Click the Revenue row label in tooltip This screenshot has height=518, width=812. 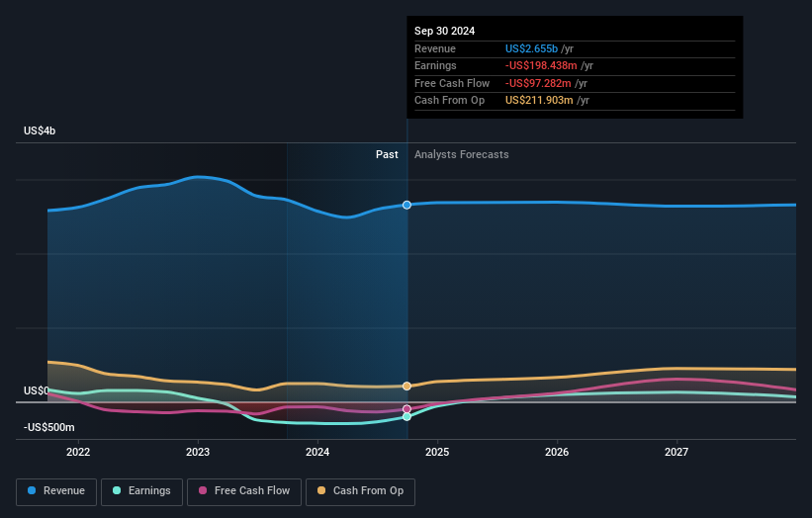click(435, 48)
